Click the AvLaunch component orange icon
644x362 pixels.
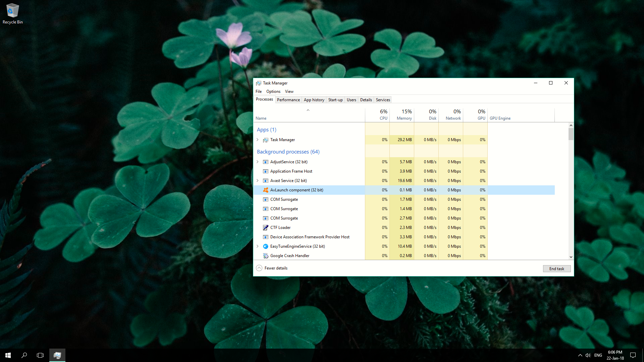coord(265,190)
